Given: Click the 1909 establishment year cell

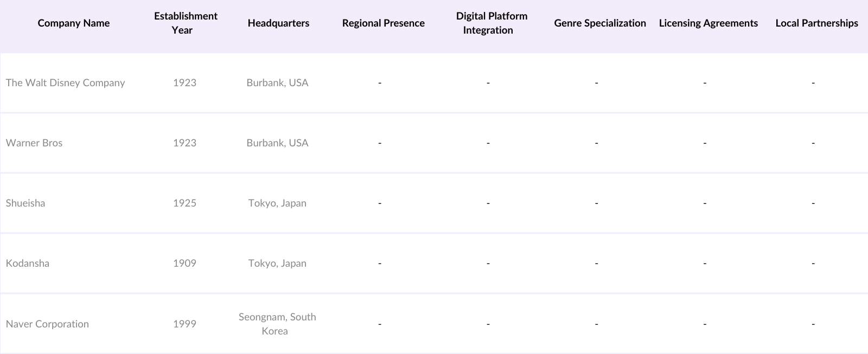Looking at the screenshot, I should tap(184, 263).
